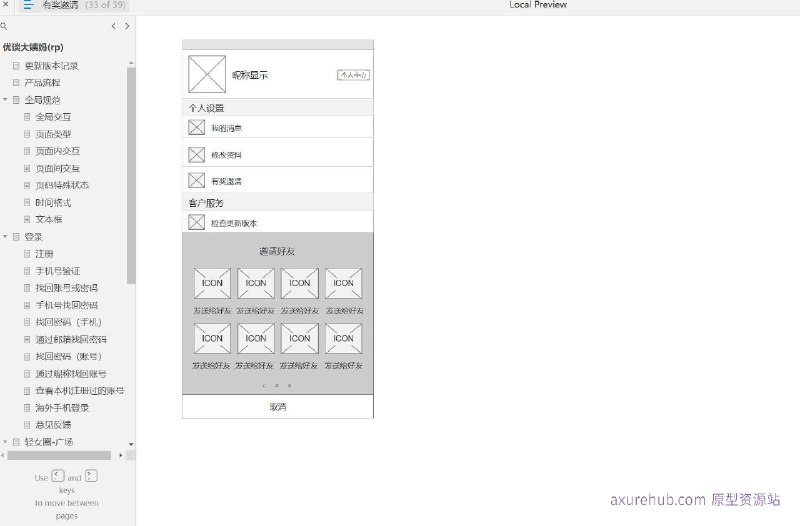Click the 轻女圈-广场 page label
Screen dimensions: 800x526
[48, 442]
